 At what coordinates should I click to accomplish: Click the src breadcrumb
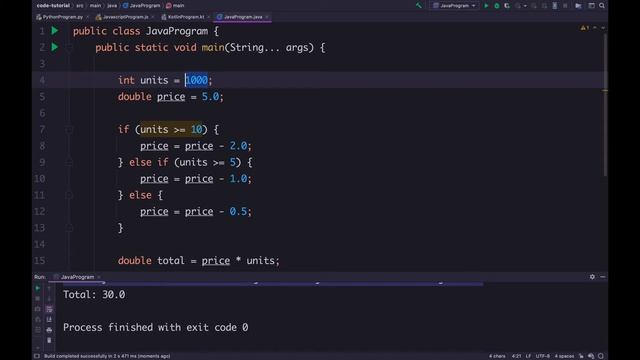pos(80,6)
